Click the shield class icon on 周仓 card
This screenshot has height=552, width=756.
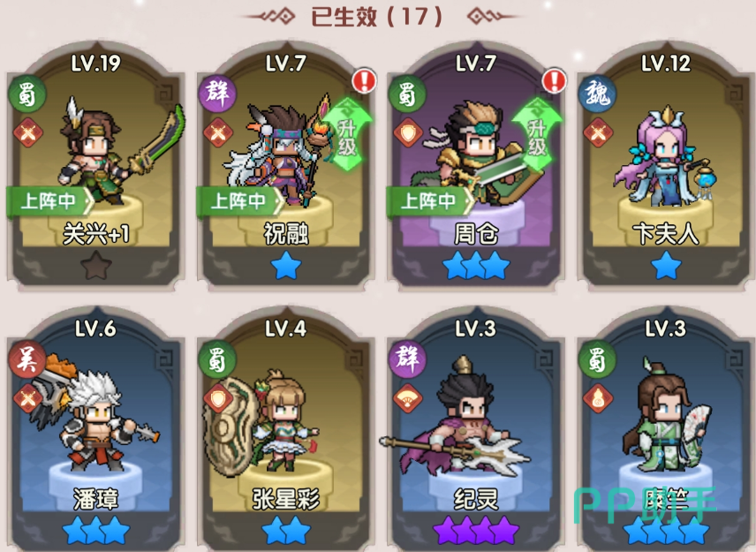click(x=408, y=132)
